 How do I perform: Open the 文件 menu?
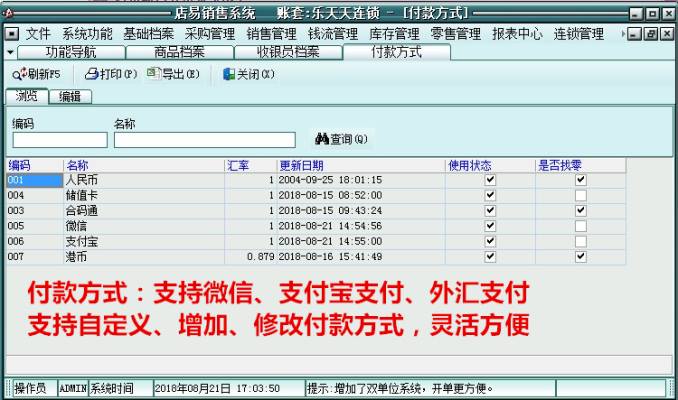pyautogui.click(x=38, y=34)
